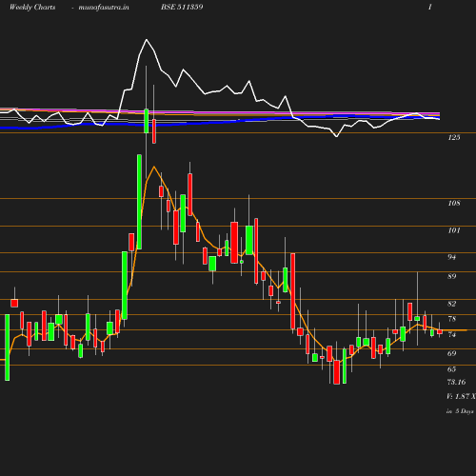The height and width of the screenshot is (476, 476).
Task: Click the 94 price axis label
Action: pos(451,257)
